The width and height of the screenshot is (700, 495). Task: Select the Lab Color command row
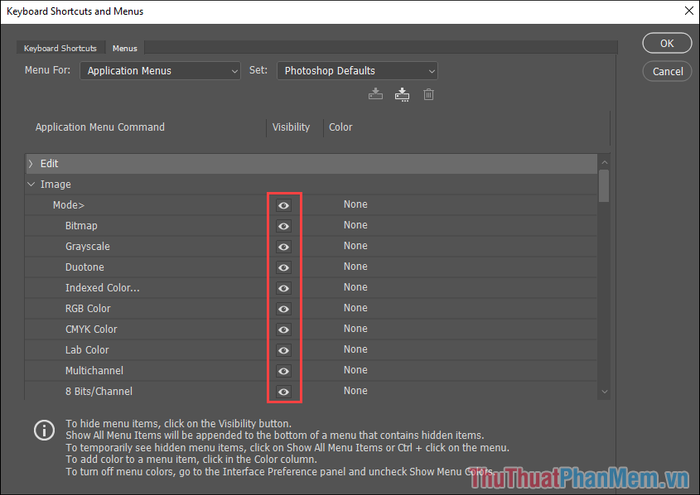coord(311,350)
